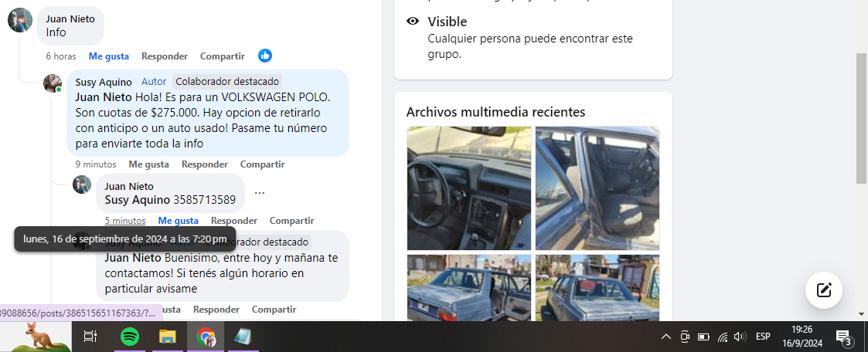
Task: Toggle Me gusta on the phone number reply
Action: (x=179, y=221)
